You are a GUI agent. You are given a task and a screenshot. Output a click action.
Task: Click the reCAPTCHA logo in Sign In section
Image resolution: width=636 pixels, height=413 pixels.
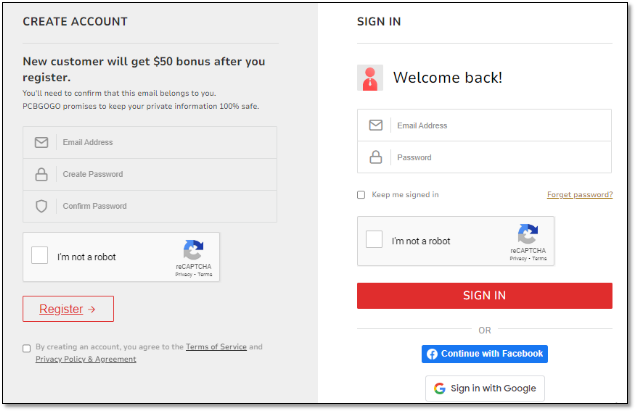[x=528, y=234]
